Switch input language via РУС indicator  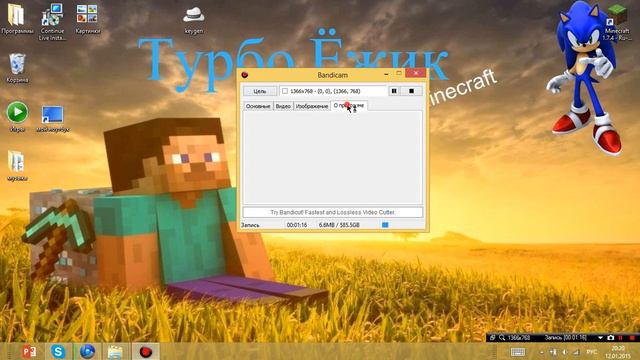591,352
